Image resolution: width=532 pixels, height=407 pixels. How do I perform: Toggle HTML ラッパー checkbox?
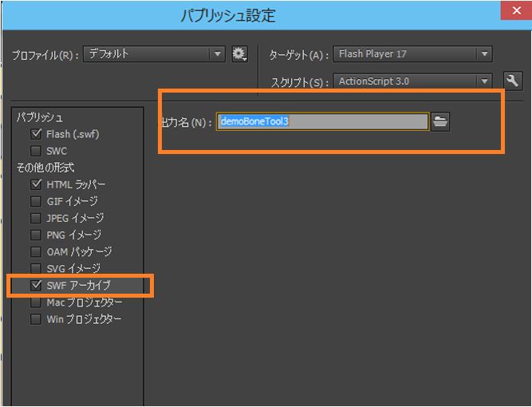point(36,184)
